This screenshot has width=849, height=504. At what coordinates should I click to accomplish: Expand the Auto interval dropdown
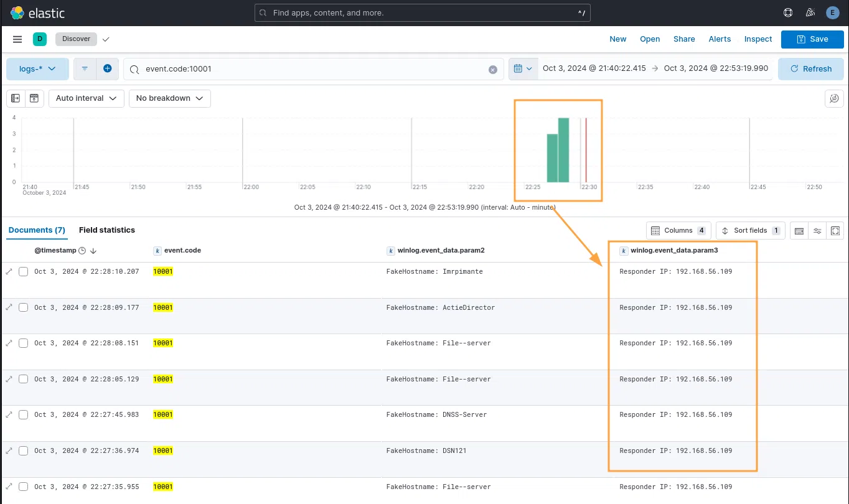click(x=86, y=98)
